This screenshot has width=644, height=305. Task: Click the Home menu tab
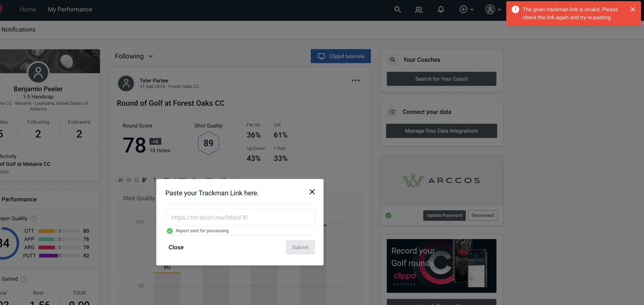[x=28, y=9]
